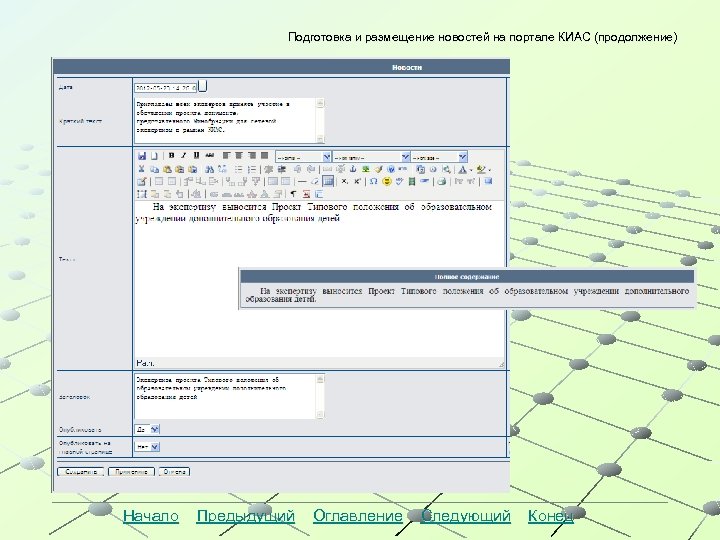
Task: Click the Применить button
Action: (131, 472)
